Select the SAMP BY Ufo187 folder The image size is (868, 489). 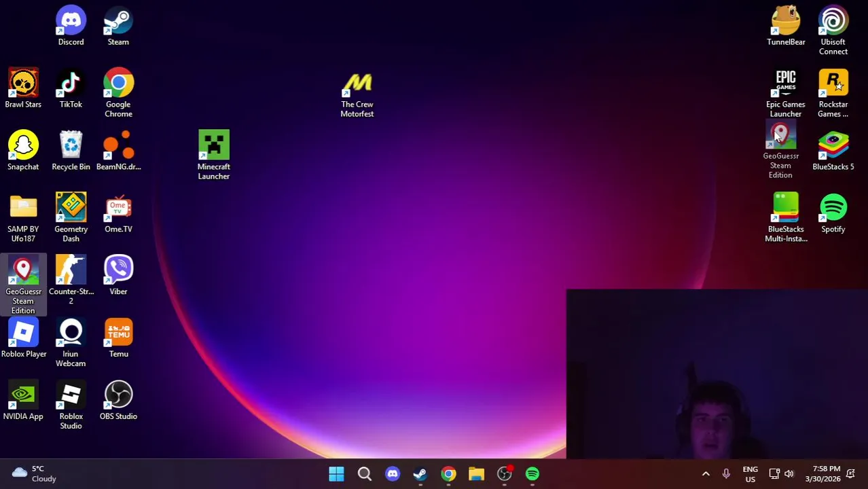click(x=23, y=218)
